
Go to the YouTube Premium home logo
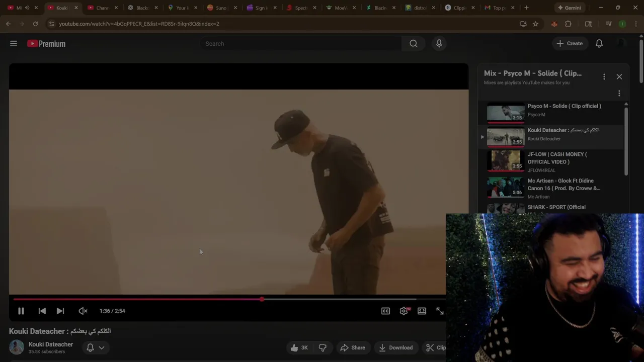46,44
